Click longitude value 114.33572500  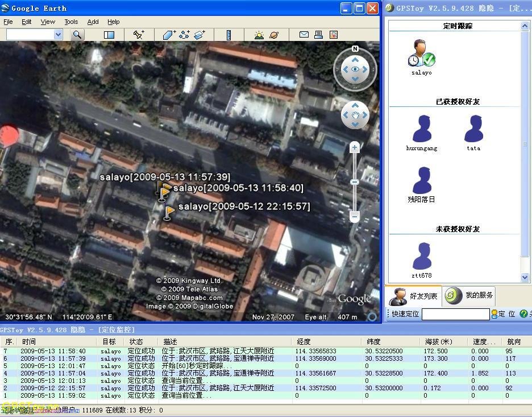(315, 388)
